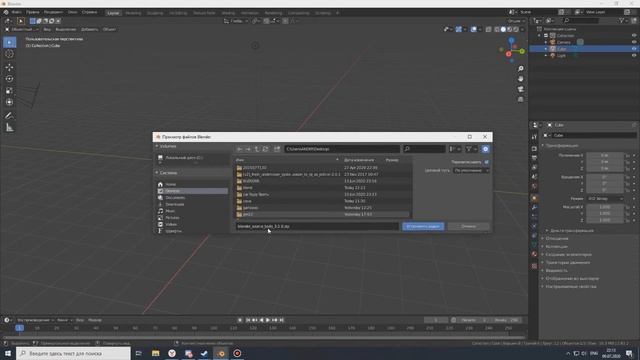Viewport: 640px width, 360px height.
Task: Click blue install add-on button
Action: (423, 226)
